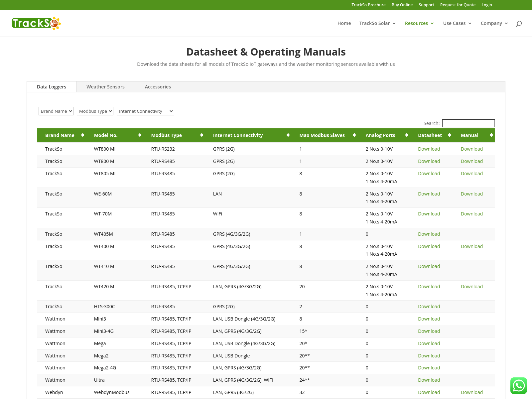This screenshot has width=532, height=399.
Task: Download the WT805 MI manual
Action: [x=471, y=174]
